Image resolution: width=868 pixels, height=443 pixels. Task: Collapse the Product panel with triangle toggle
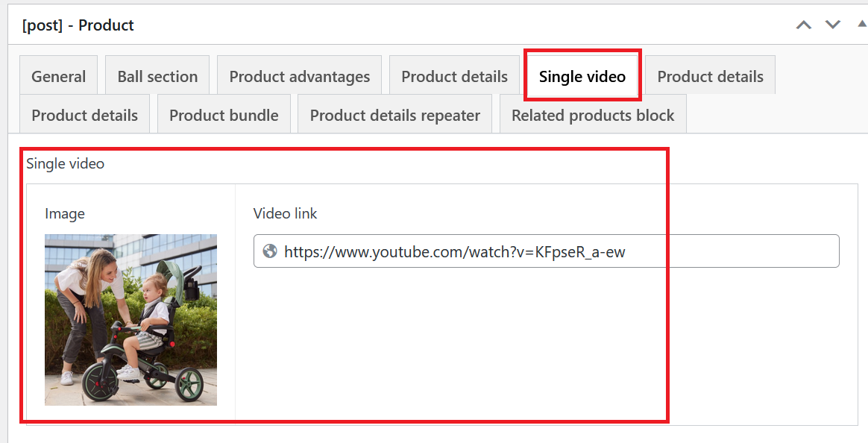(862, 24)
